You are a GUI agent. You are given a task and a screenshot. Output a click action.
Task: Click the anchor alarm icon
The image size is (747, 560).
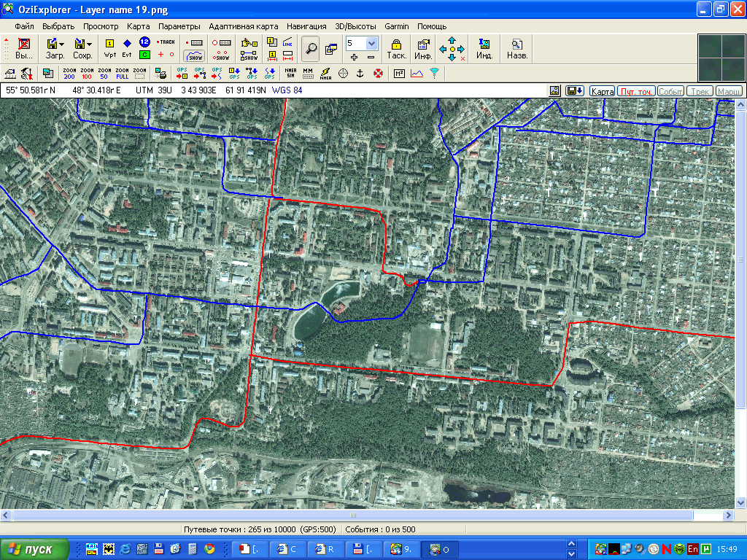click(x=360, y=73)
